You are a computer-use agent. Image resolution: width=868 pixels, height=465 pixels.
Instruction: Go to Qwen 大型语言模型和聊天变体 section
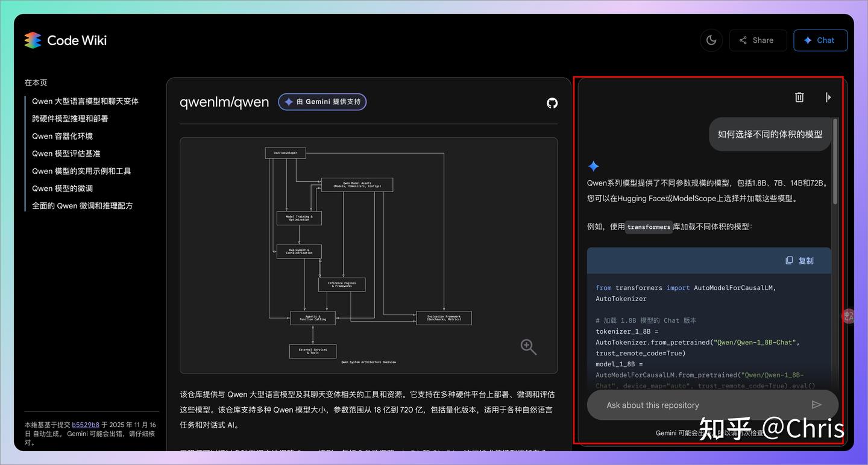[x=85, y=101]
